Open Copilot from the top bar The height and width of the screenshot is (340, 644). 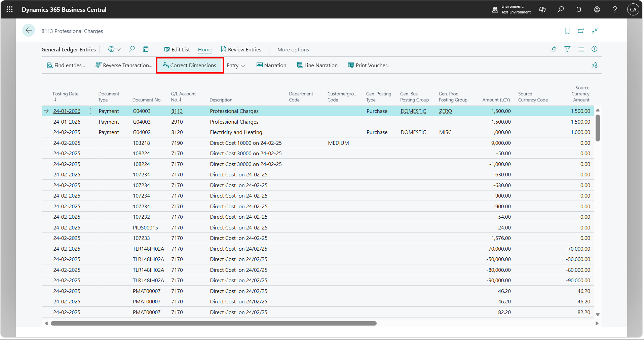click(542, 9)
